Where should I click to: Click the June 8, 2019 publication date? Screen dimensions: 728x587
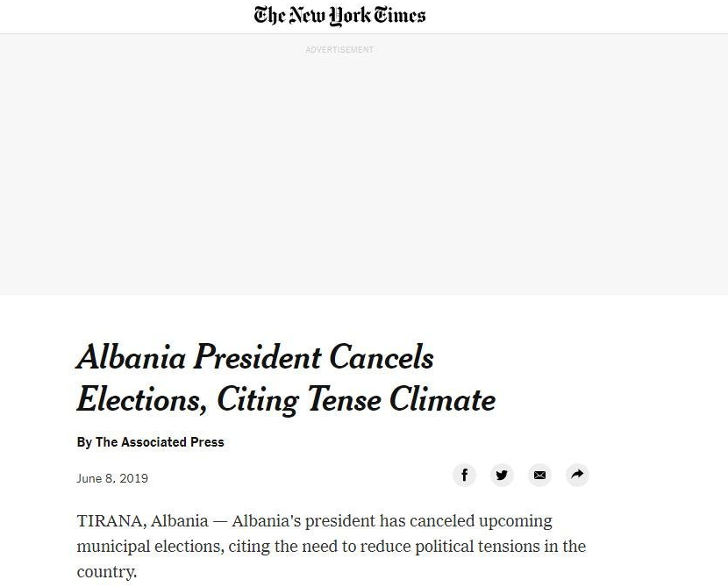coord(112,478)
